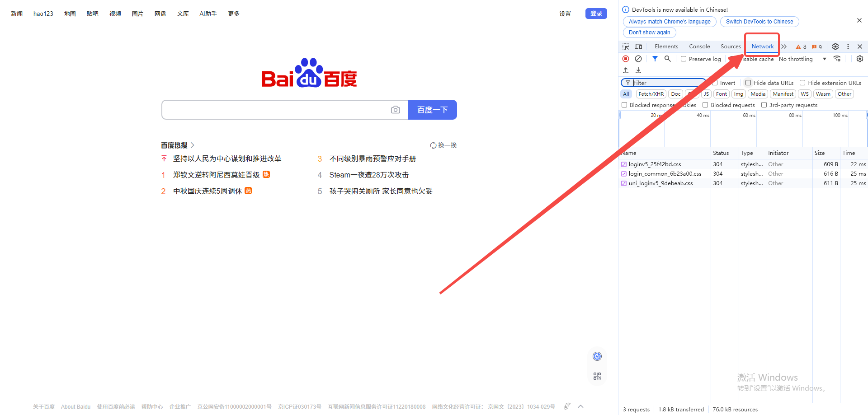Click the footer collapse up-arrow icon
Screen dimensions: 868x415
[x=581, y=406]
